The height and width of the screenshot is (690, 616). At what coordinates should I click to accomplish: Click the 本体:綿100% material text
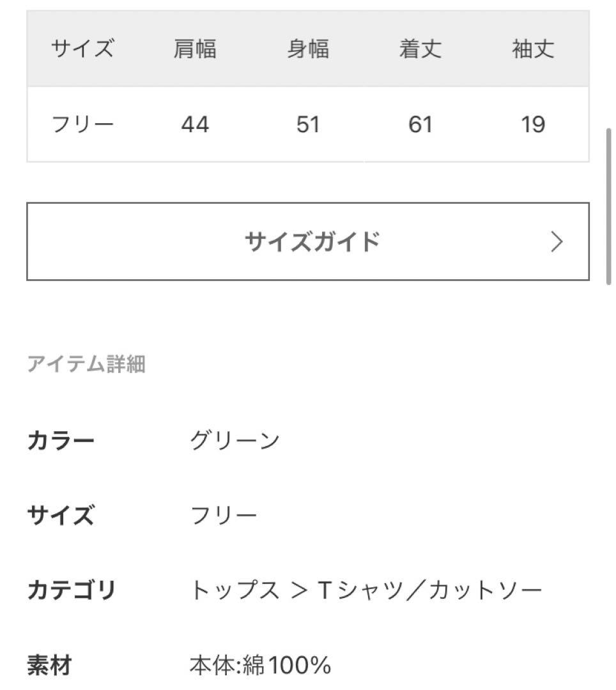click(260, 665)
